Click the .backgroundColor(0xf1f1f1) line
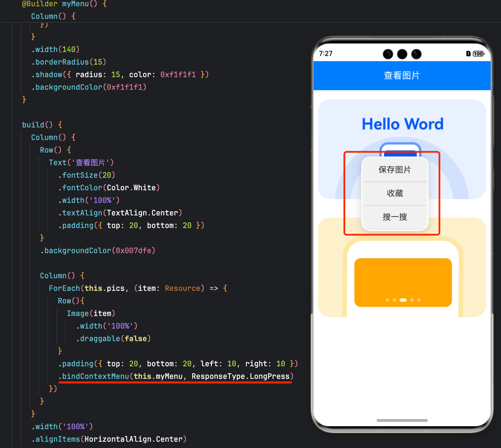This screenshot has height=448, width=501. coord(89,87)
